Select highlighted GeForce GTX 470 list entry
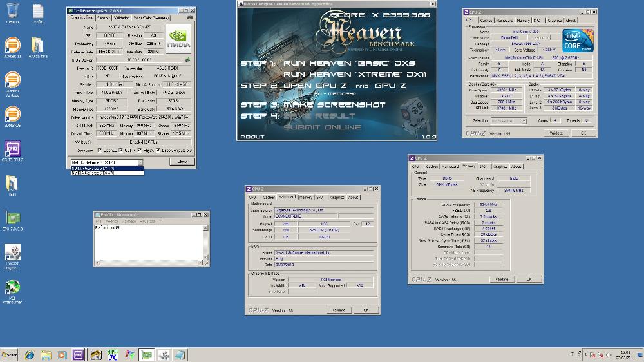This screenshot has width=644, height=362. point(107,169)
